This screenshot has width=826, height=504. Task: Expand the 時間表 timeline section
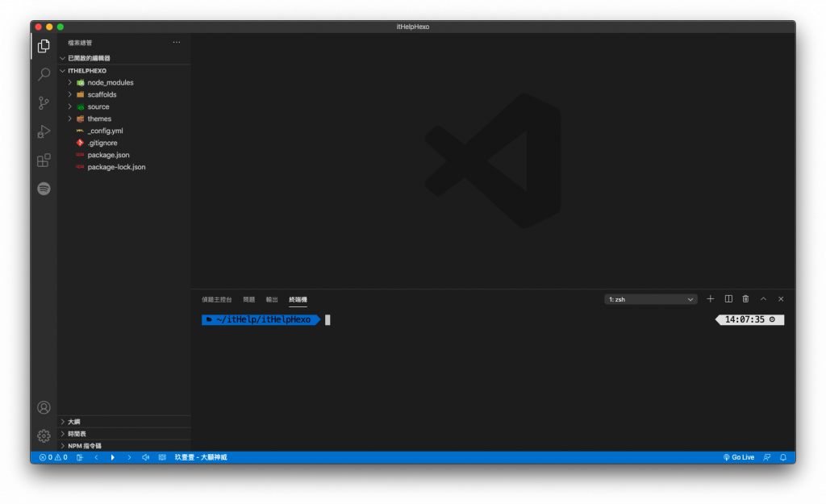click(123, 433)
